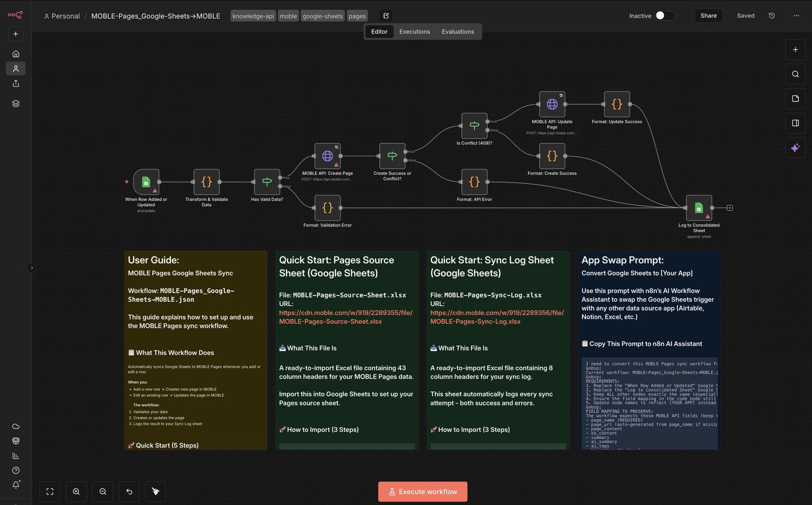Click the edit tags icon beside pages
Screen dimensions: 812x505
click(x=386, y=16)
